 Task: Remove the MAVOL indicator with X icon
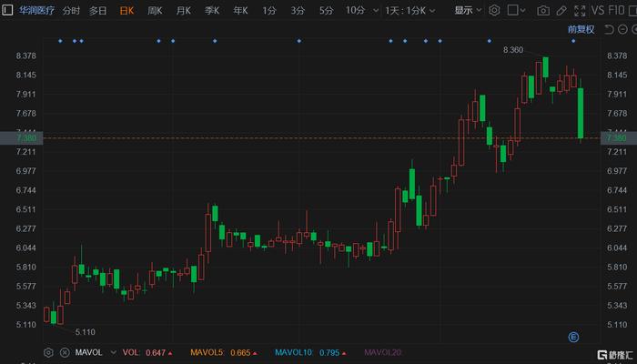coord(64,351)
